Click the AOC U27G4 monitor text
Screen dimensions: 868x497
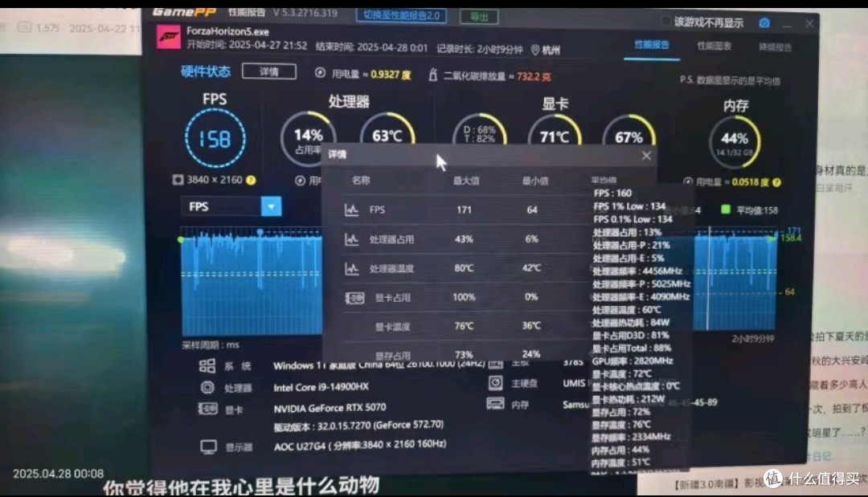click(x=360, y=445)
